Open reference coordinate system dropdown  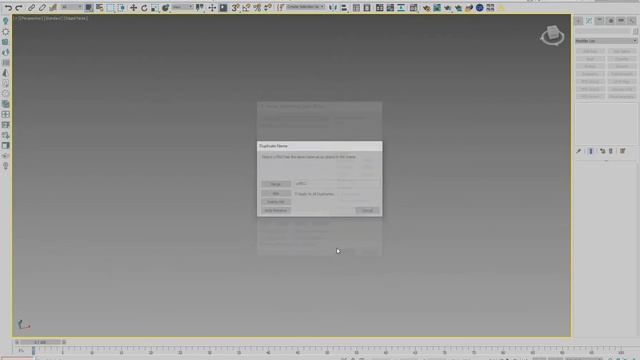182,7
